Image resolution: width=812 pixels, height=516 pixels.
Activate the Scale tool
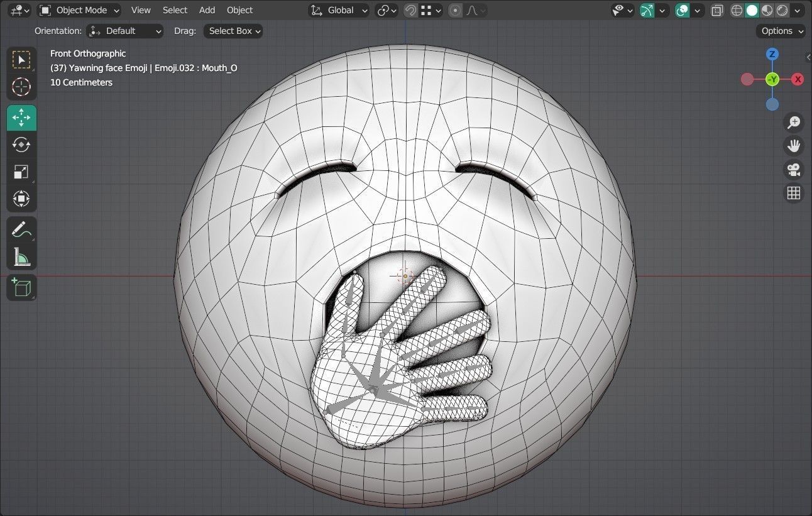[21, 172]
